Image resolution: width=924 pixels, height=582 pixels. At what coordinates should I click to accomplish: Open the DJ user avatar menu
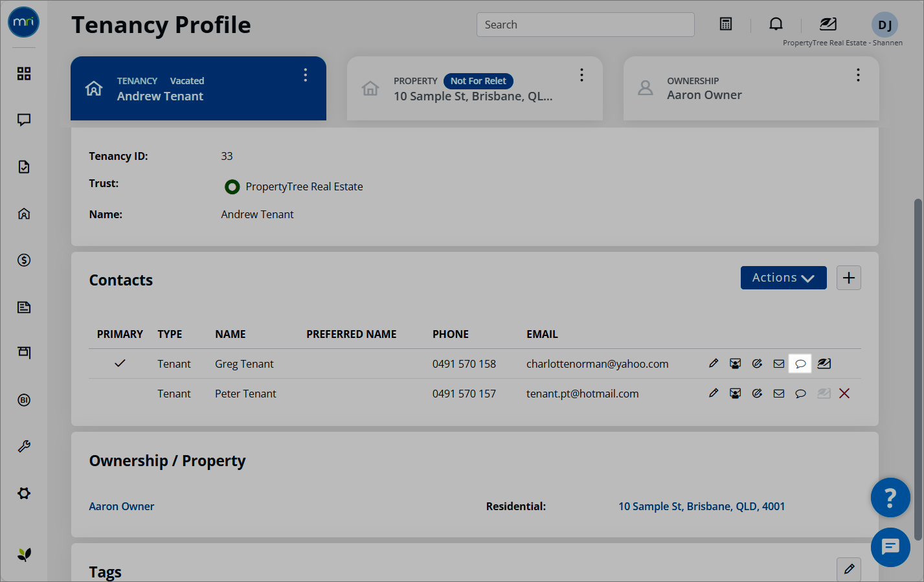(885, 25)
